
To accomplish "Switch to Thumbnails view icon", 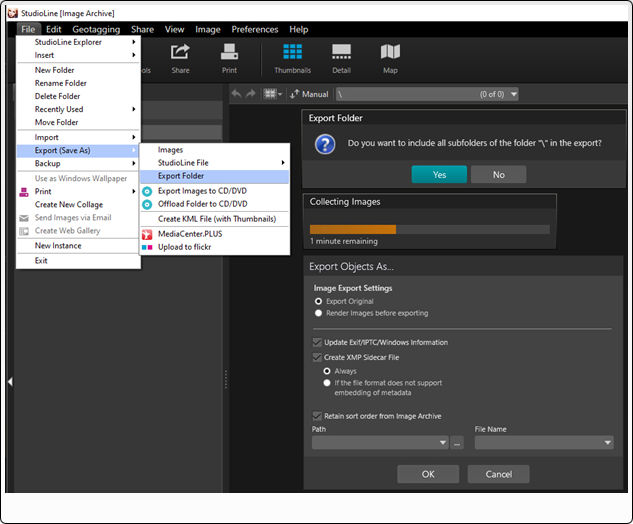I will [293, 58].
